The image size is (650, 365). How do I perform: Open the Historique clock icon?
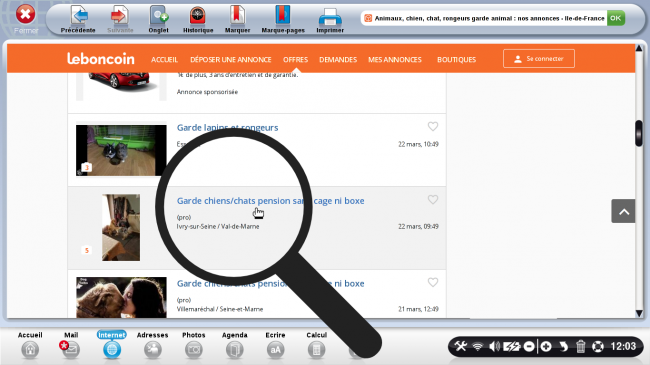point(198,15)
